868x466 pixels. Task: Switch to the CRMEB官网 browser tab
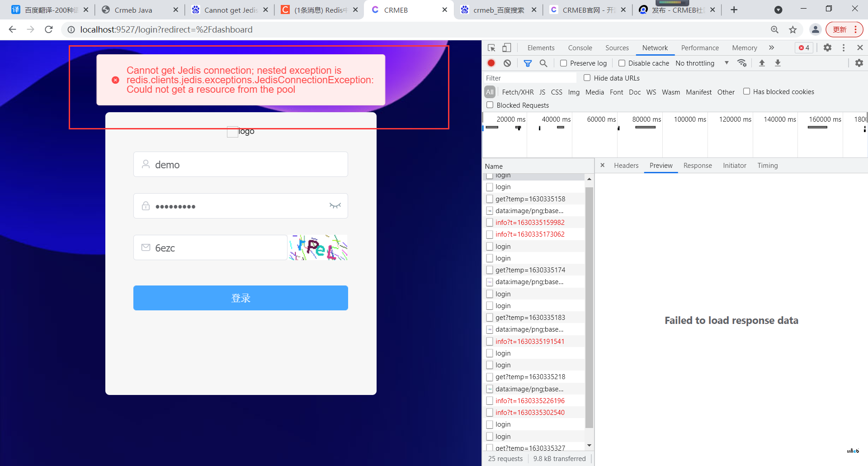click(588, 10)
